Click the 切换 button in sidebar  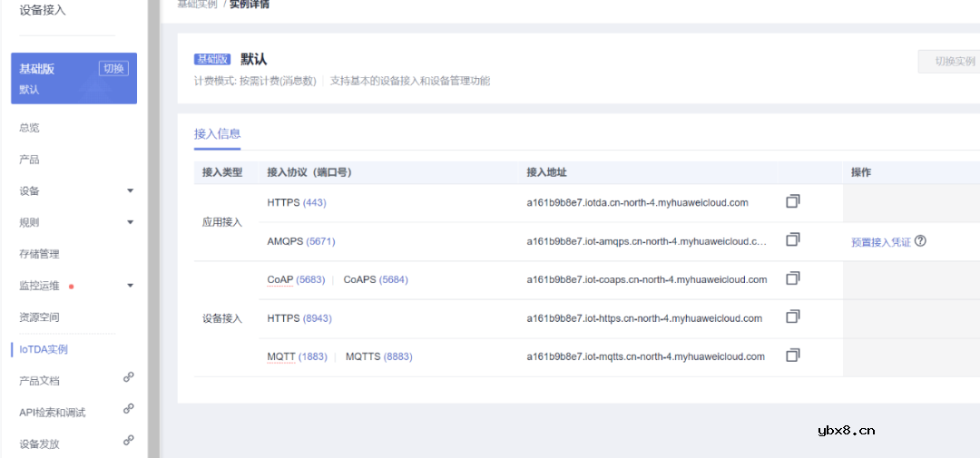point(113,69)
